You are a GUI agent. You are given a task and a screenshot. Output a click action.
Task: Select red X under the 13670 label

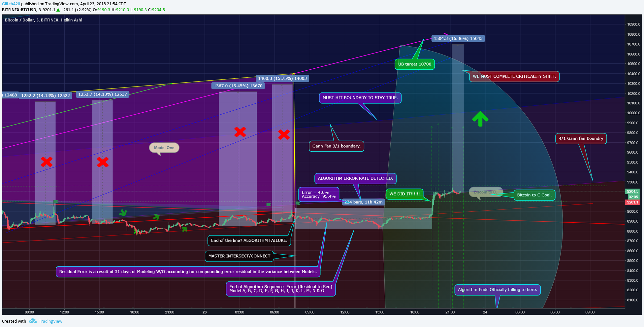[240, 132]
